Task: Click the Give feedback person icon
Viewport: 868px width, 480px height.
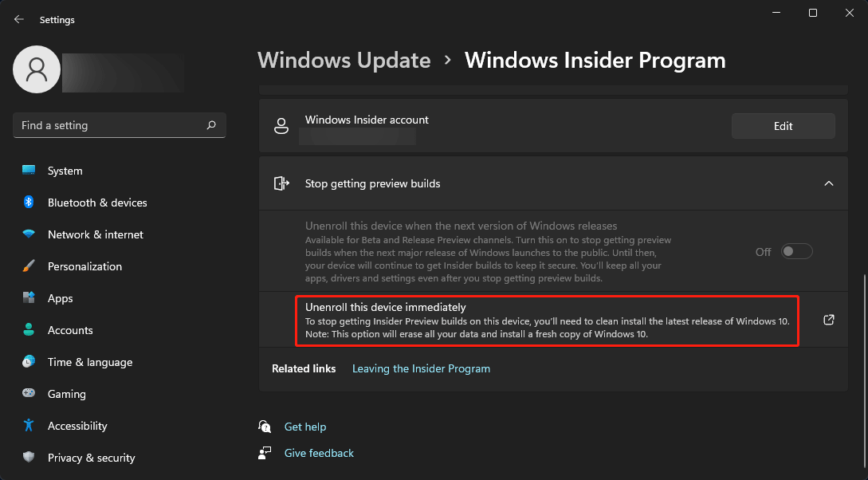Action: 265,453
